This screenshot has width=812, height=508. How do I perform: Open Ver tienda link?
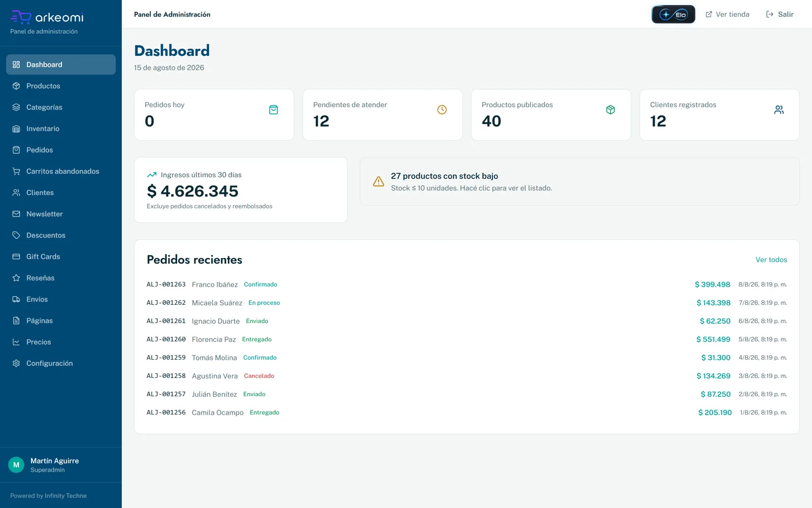pos(727,14)
